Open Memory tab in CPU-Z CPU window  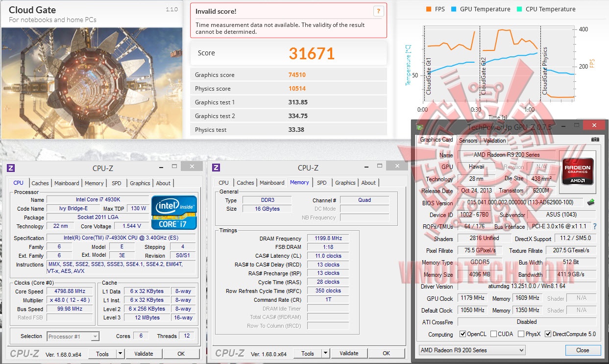[x=94, y=183]
